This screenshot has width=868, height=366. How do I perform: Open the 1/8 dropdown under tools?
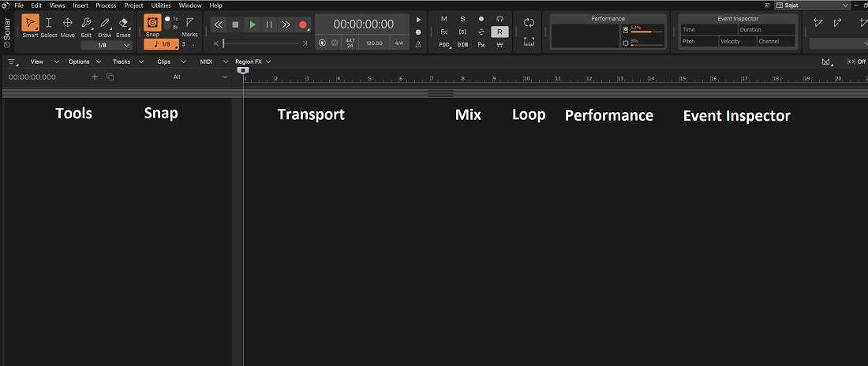tap(106, 46)
